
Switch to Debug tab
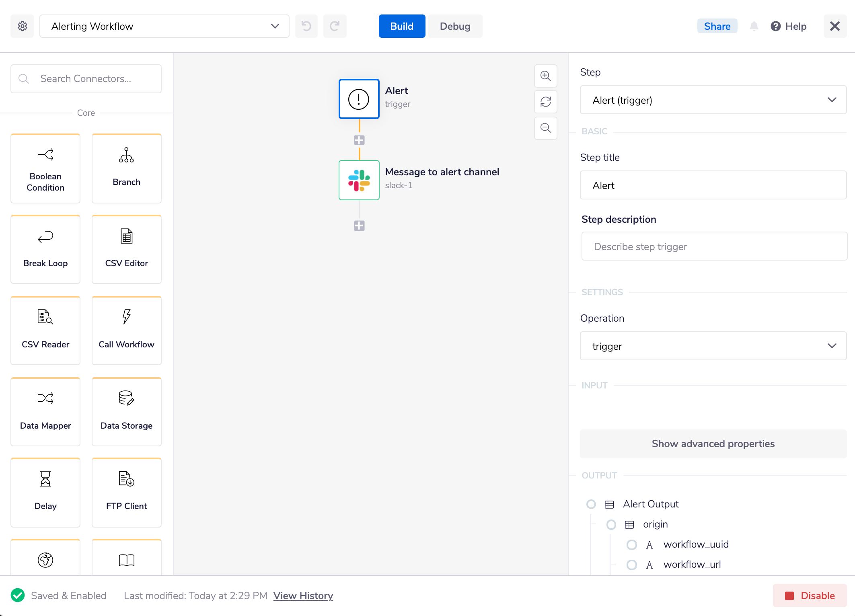point(455,27)
